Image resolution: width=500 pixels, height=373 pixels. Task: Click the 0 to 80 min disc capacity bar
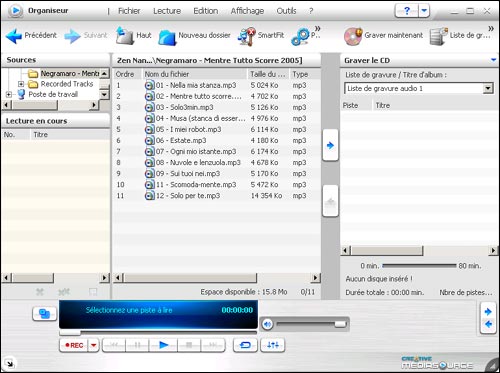tap(419, 266)
